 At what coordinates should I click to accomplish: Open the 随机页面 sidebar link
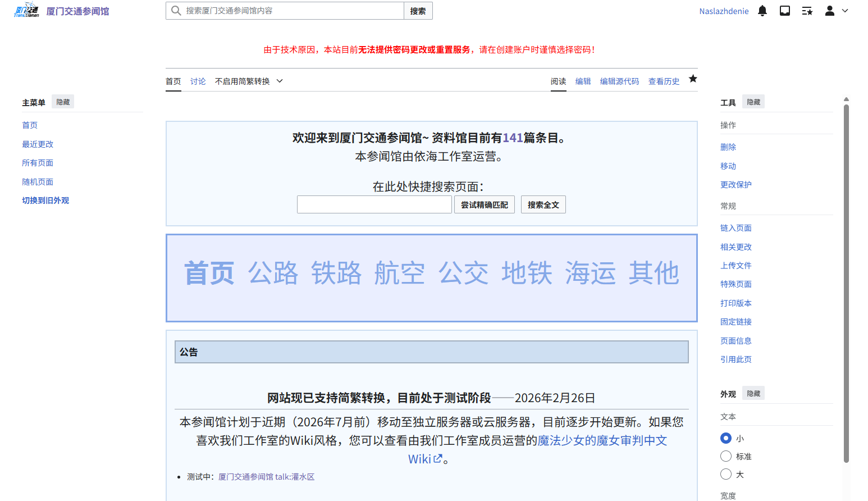coord(38,181)
